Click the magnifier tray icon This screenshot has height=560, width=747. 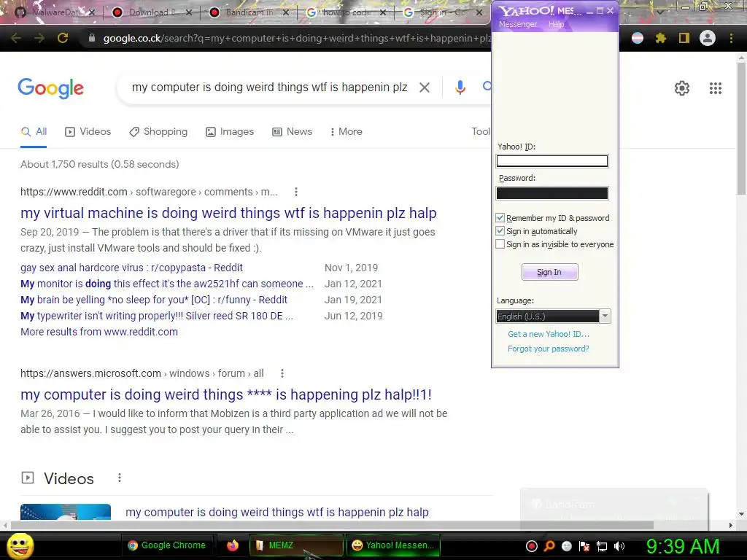549,546
